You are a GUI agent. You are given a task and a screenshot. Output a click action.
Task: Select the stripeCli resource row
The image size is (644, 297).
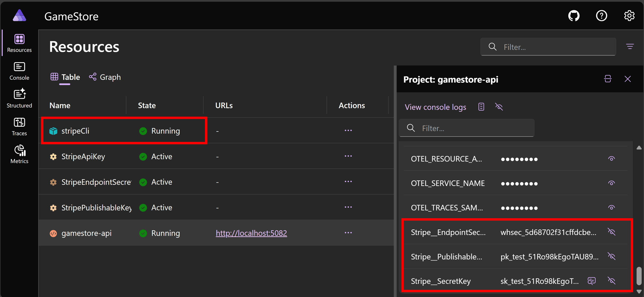coord(216,131)
